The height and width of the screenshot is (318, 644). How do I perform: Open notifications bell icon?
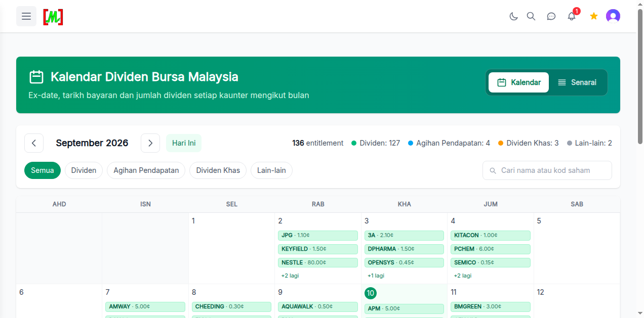(x=572, y=16)
